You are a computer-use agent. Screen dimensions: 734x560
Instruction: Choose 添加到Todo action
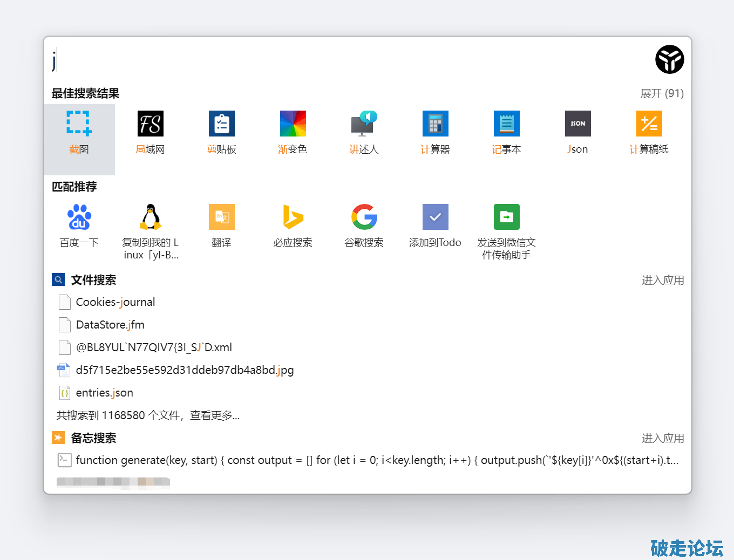(435, 226)
